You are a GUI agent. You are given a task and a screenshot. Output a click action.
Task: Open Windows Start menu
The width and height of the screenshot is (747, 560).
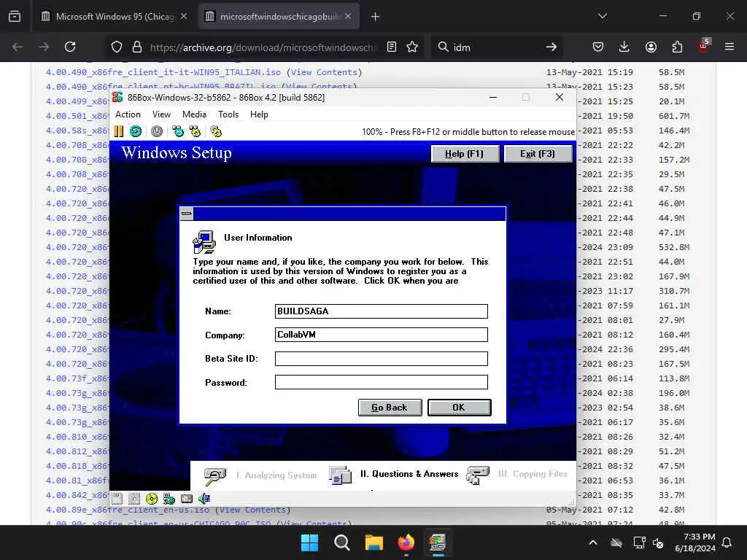tap(309, 542)
